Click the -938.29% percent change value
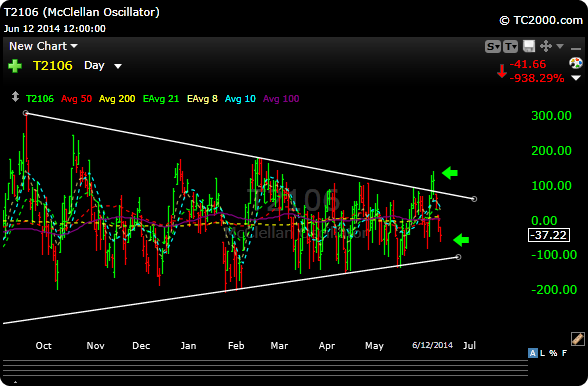The image size is (588, 386). click(x=537, y=78)
